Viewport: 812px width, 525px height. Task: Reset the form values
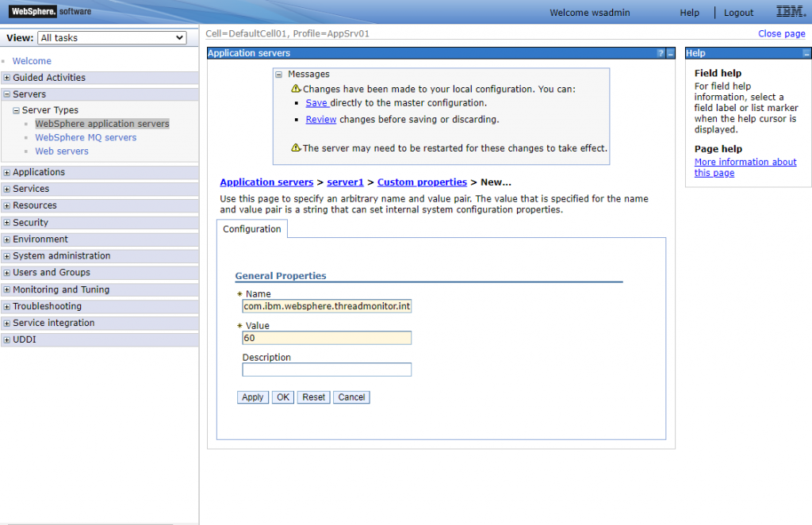[x=313, y=397]
